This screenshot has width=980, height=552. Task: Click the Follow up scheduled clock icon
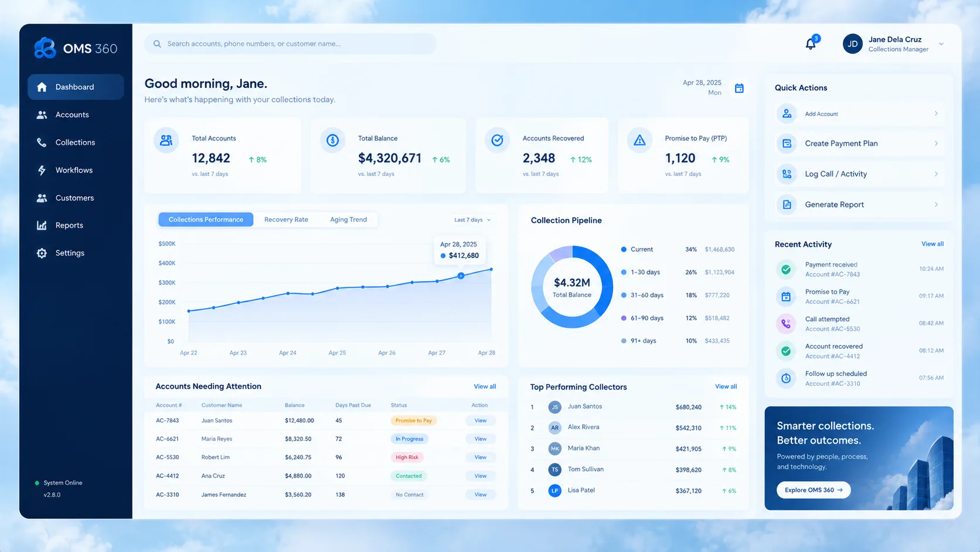click(786, 378)
